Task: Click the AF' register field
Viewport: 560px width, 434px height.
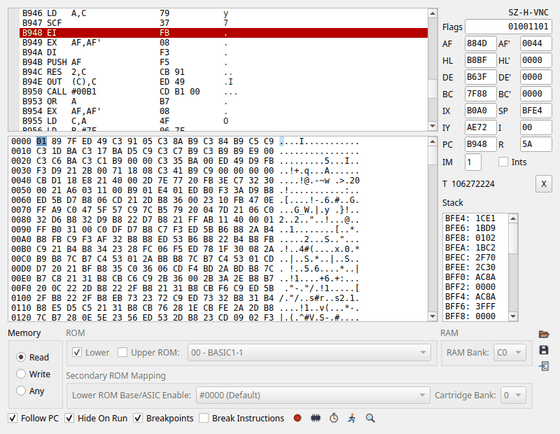Action: (x=536, y=44)
